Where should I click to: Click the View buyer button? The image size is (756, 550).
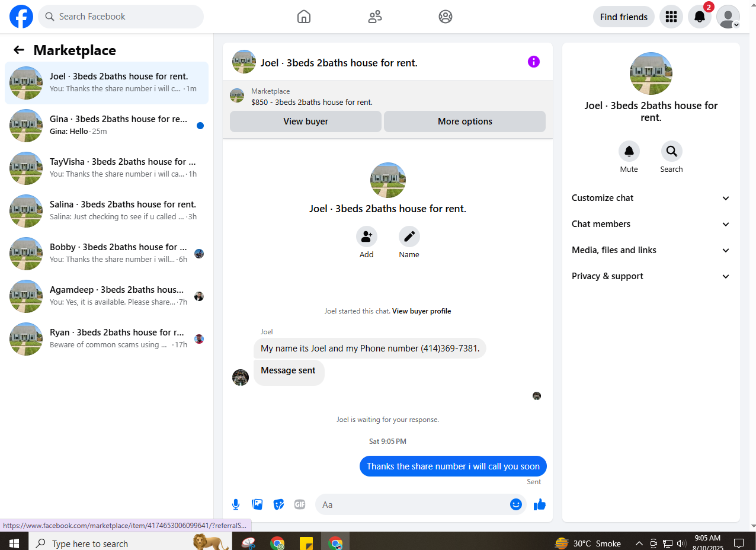tap(306, 121)
